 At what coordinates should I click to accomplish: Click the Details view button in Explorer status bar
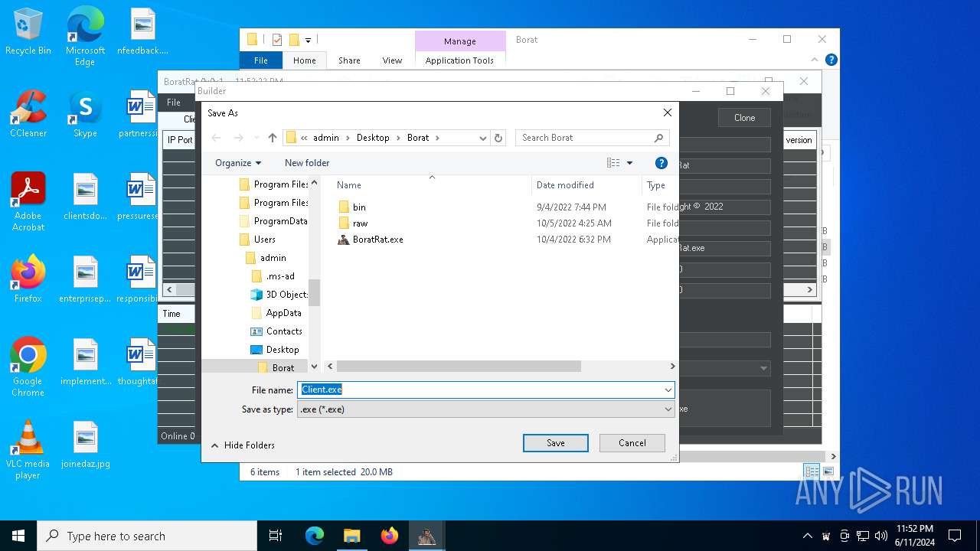click(x=811, y=471)
